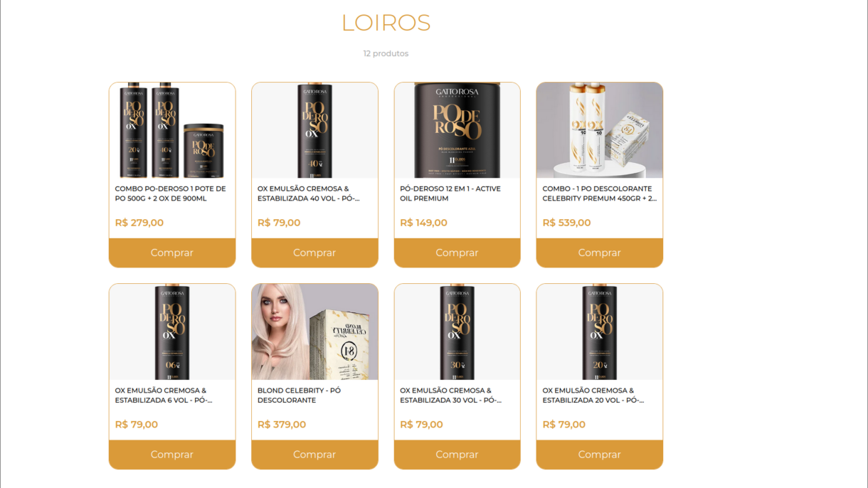Select the R$ 379,00 price text
868x488 pixels.
tap(282, 425)
